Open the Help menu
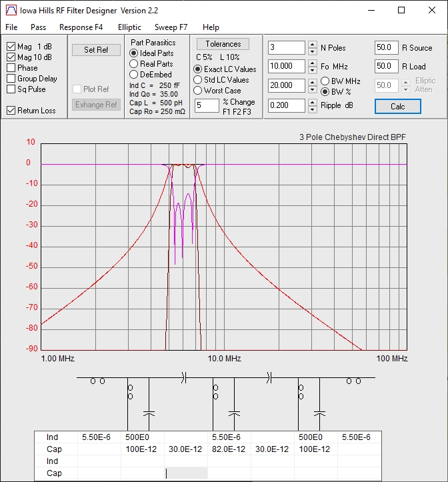 (x=211, y=27)
